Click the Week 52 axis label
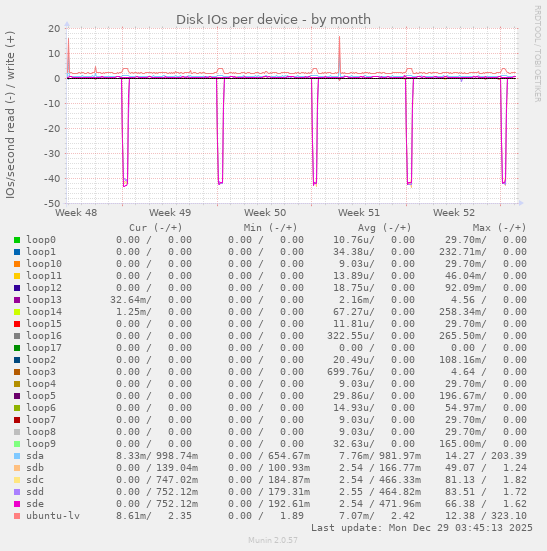 [454, 213]
